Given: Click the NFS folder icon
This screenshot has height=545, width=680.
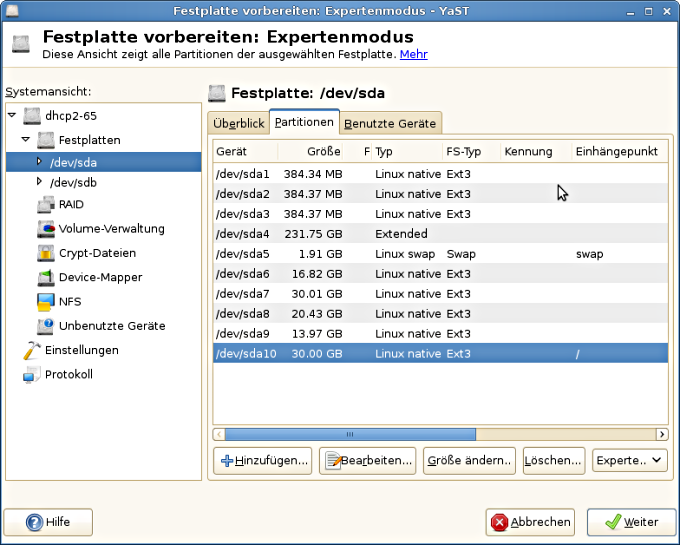Looking at the screenshot, I should point(46,301).
